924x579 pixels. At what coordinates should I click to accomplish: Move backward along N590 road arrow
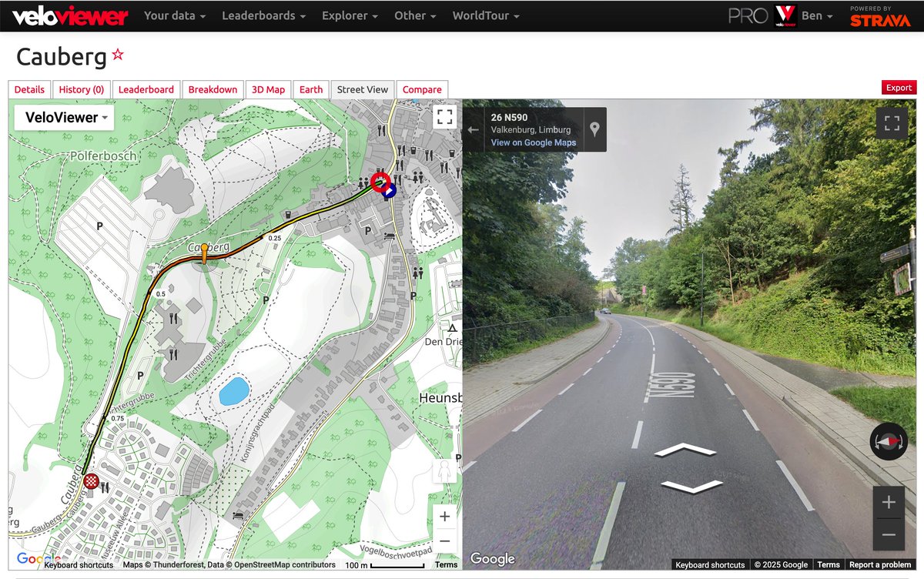pos(691,487)
